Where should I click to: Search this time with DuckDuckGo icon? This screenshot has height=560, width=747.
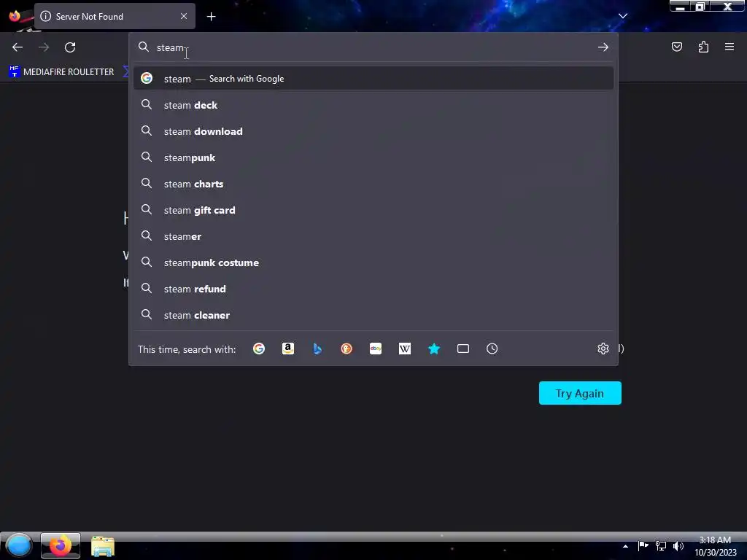pos(347,349)
